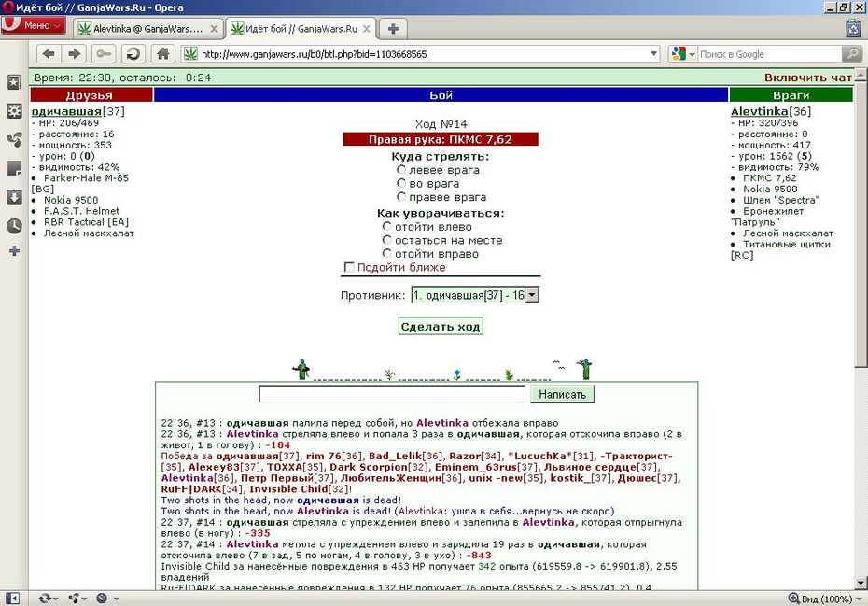Open the Противник opponent dropdown
Image resolution: width=868 pixels, height=606 pixels.
475,295
